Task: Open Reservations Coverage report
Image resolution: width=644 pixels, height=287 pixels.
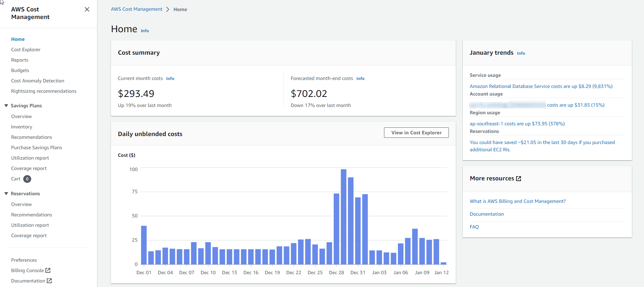Action: click(x=29, y=235)
